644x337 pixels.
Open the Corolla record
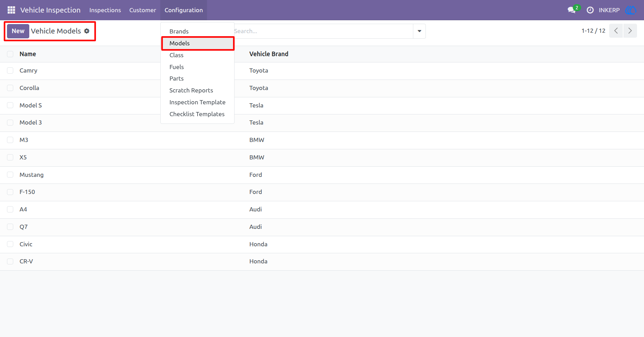[x=29, y=88]
